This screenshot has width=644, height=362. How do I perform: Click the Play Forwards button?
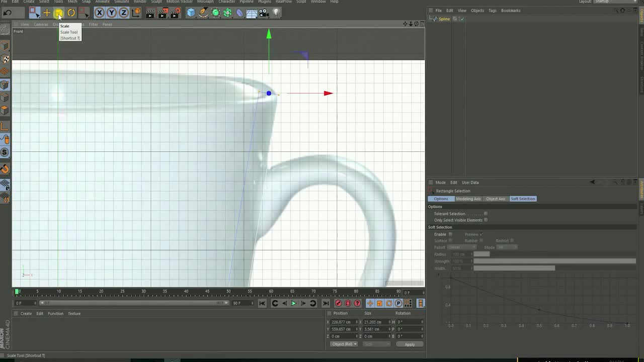[x=294, y=303]
